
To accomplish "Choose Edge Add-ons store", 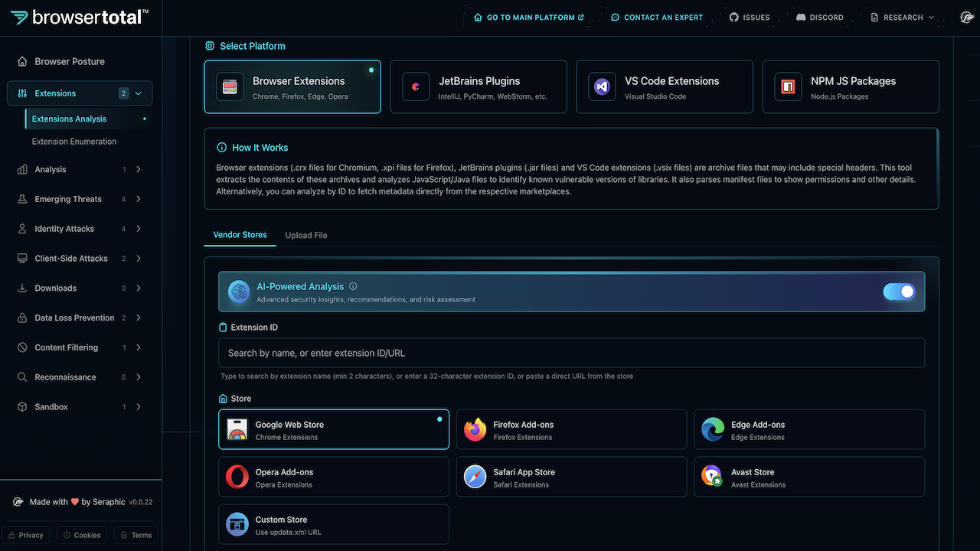I will pos(809,429).
